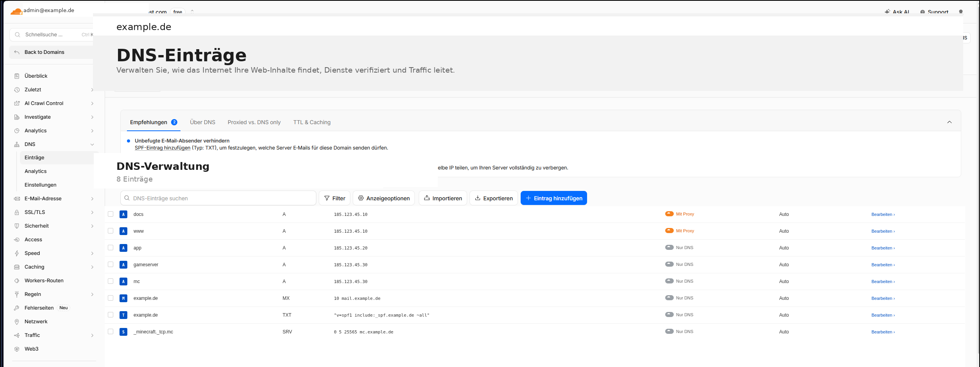Screen dimensions: 980x367
Task: Click the search magnifier in Schnellsuche
Action: click(18, 35)
